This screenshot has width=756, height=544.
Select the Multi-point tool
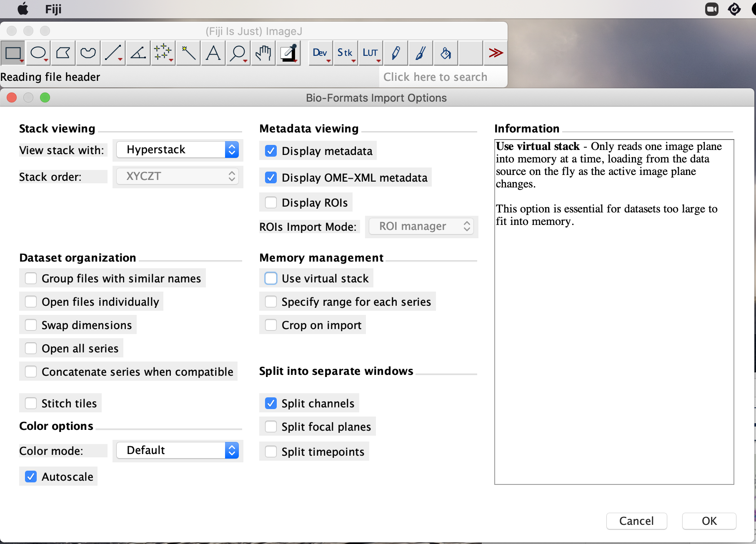pos(163,53)
